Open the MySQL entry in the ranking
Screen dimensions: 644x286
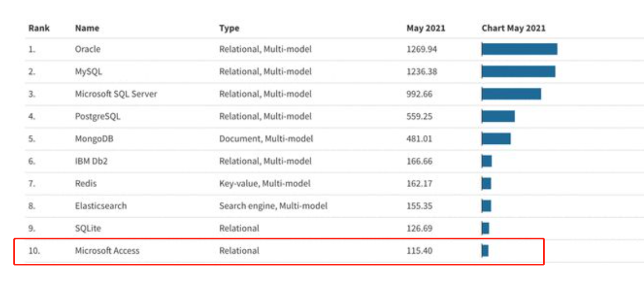[x=88, y=72]
